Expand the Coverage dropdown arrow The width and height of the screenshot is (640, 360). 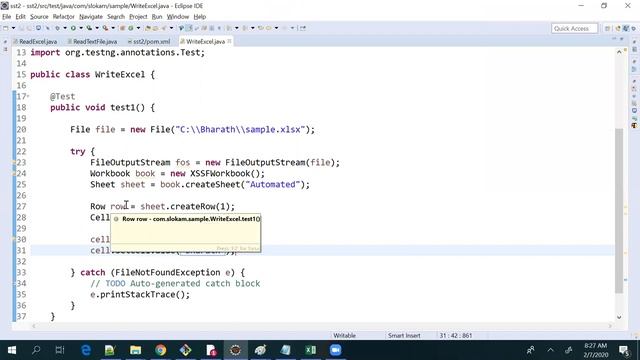click(x=97, y=28)
